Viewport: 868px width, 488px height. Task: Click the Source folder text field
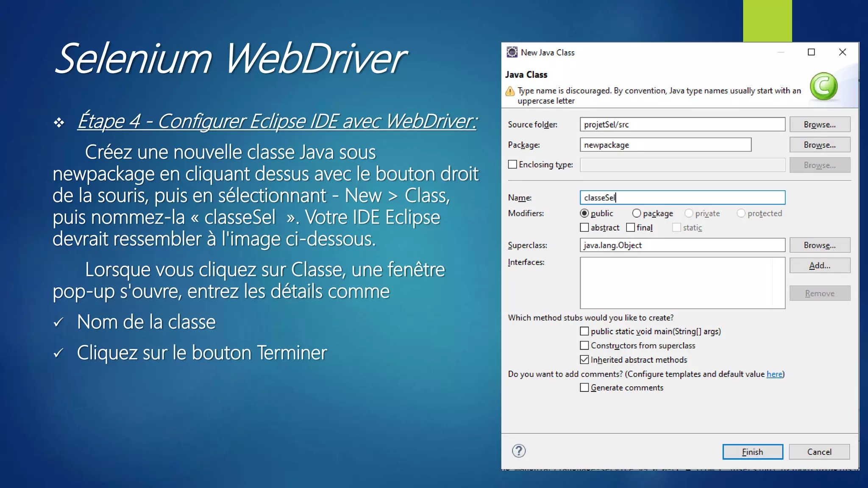(x=682, y=125)
